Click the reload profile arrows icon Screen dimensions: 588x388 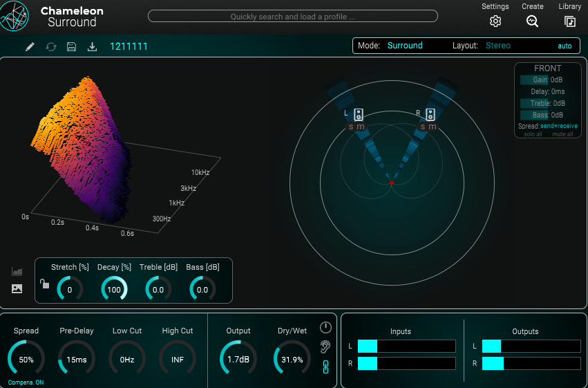(x=51, y=47)
